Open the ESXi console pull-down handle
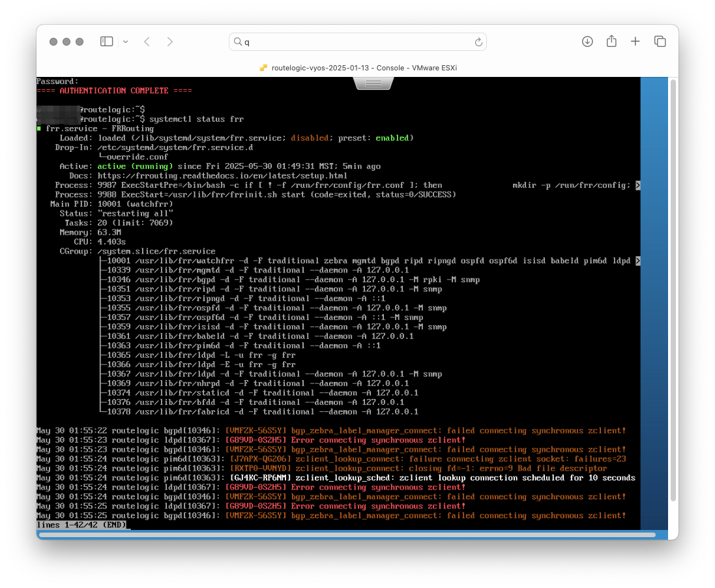The width and height of the screenshot is (715, 588). [373, 83]
